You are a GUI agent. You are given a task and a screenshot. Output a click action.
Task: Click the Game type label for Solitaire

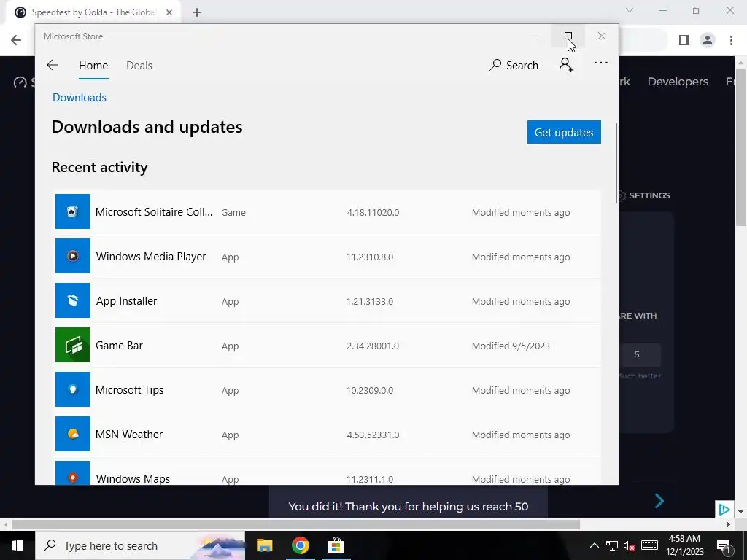click(233, 212)
